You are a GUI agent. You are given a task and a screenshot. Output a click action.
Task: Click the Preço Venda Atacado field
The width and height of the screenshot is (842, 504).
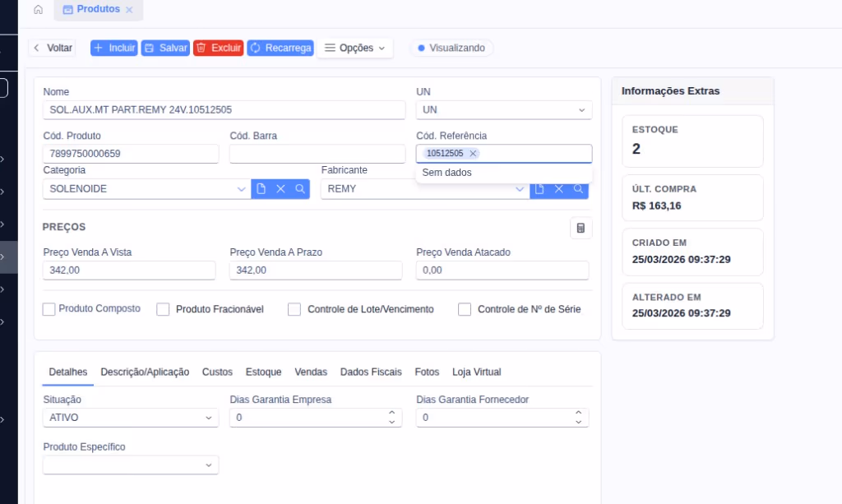(x=502, y=270)
